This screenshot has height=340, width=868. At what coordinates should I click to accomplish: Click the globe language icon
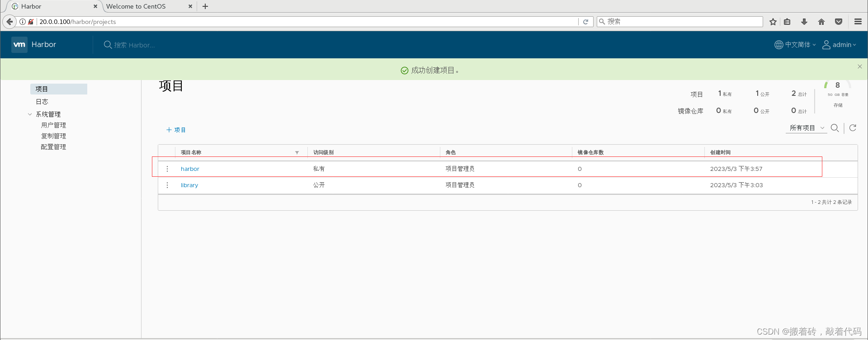[778, 45]
